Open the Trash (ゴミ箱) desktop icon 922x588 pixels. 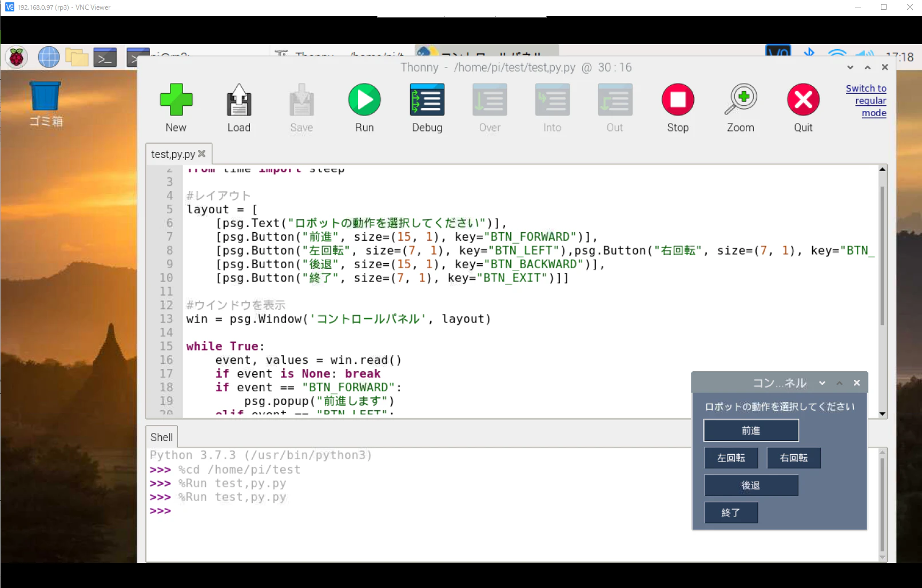coord(45,104)
